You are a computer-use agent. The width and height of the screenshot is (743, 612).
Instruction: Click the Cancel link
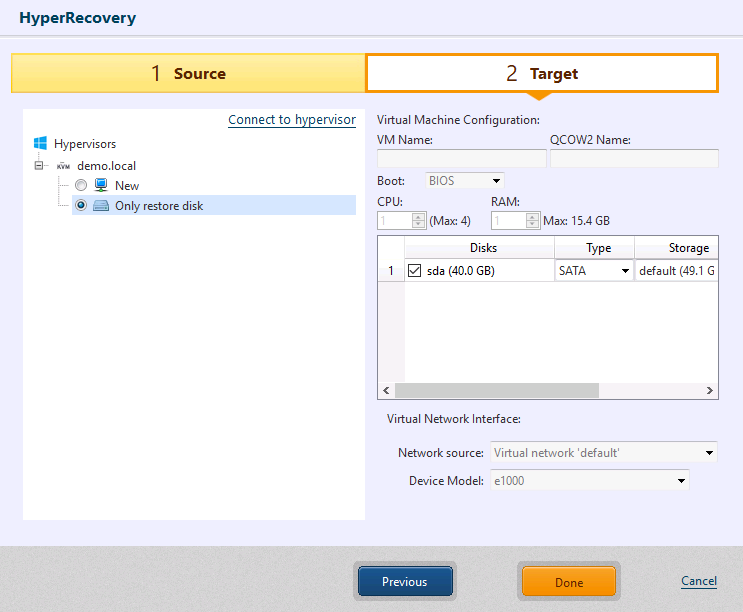(x=698, y=581)
